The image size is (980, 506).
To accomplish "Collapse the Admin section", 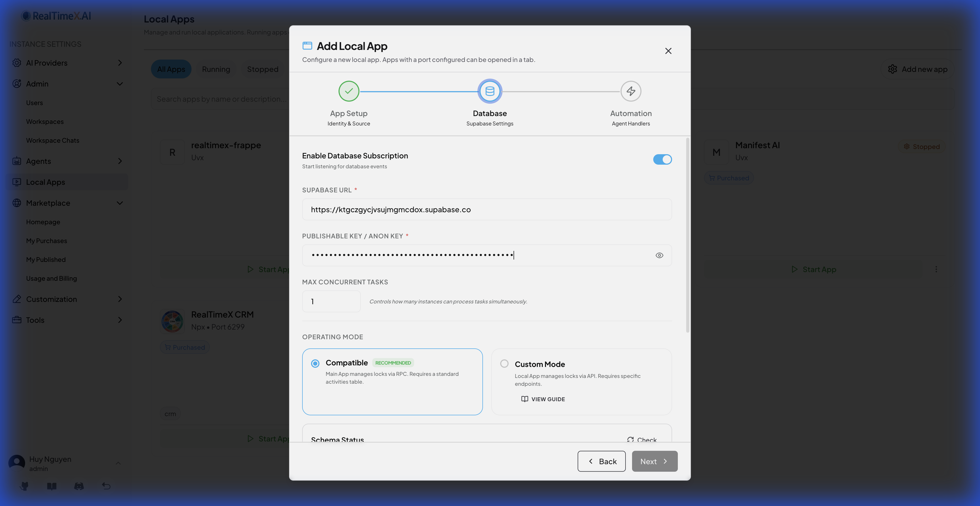I will (x=120, y=84).
